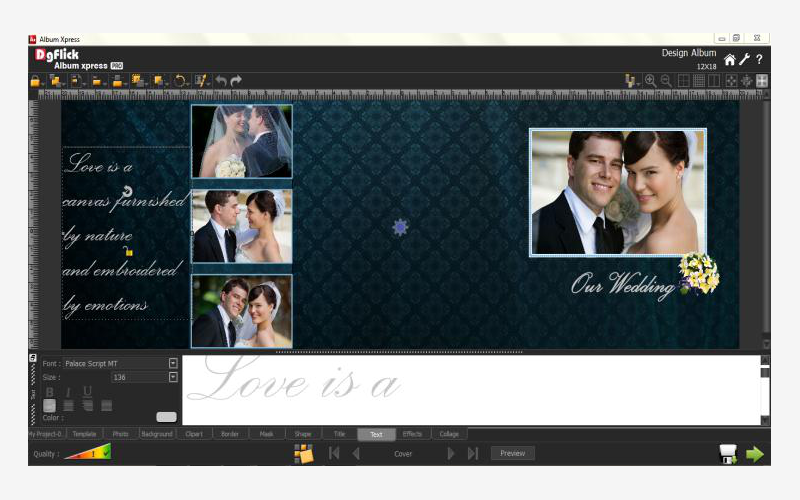This screenshot has height=500, width=800.
Task: Open the page overview squares icon
Action: click(304, 453)
